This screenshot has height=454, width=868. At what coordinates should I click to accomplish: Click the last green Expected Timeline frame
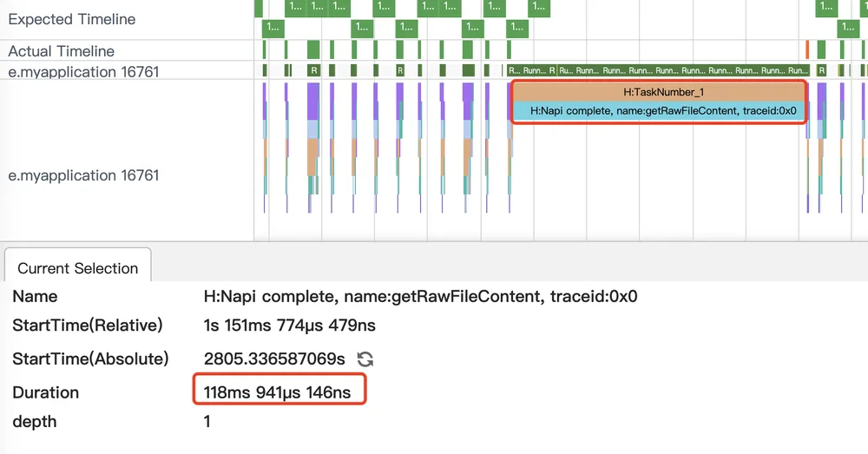pos(848,28)
